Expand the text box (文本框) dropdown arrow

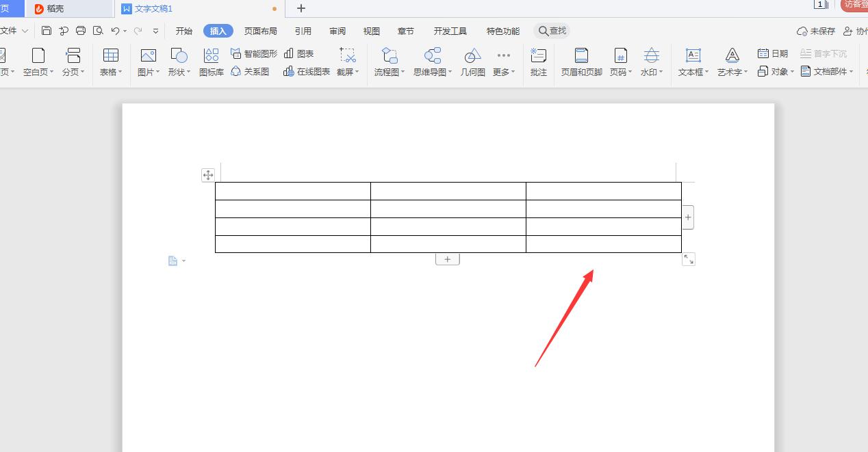point(707,72)
